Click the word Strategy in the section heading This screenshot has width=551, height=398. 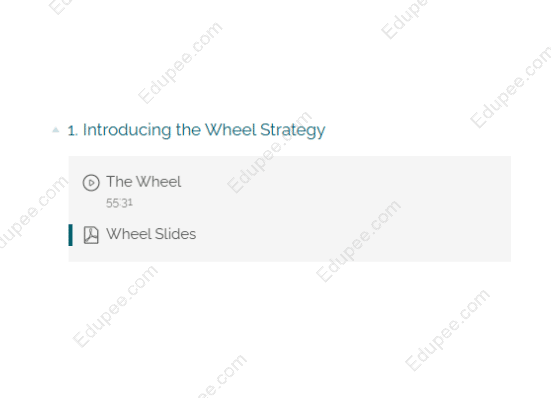coord(293,130)
